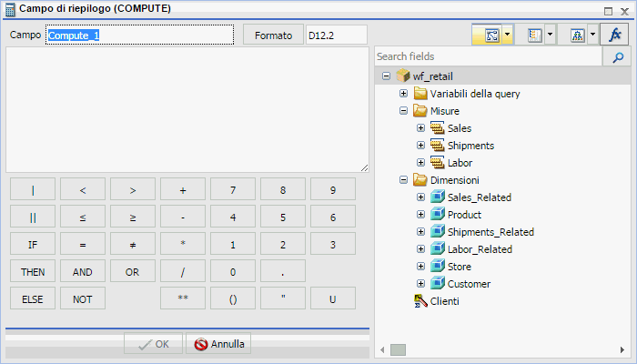Screen dimensions: 637x364
Task: Open the fx functions panel
Action: (614, 35)
